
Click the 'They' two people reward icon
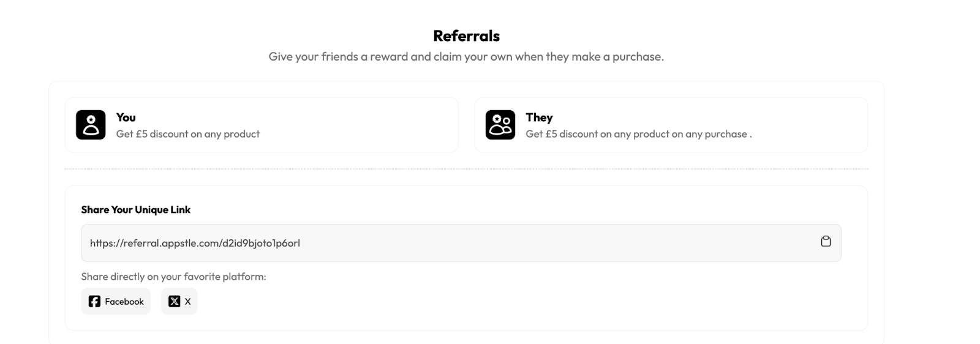coord(500,125)
